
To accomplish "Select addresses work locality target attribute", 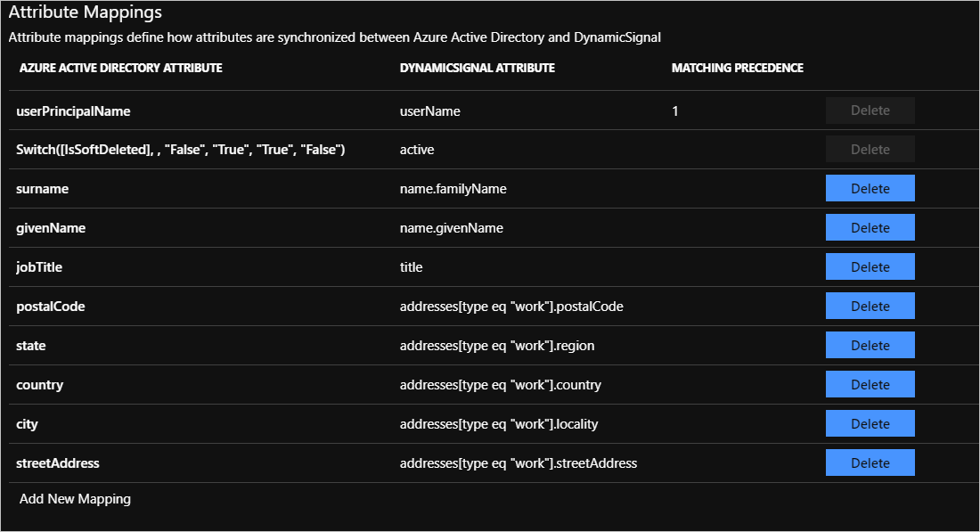I will coord(499,424).
